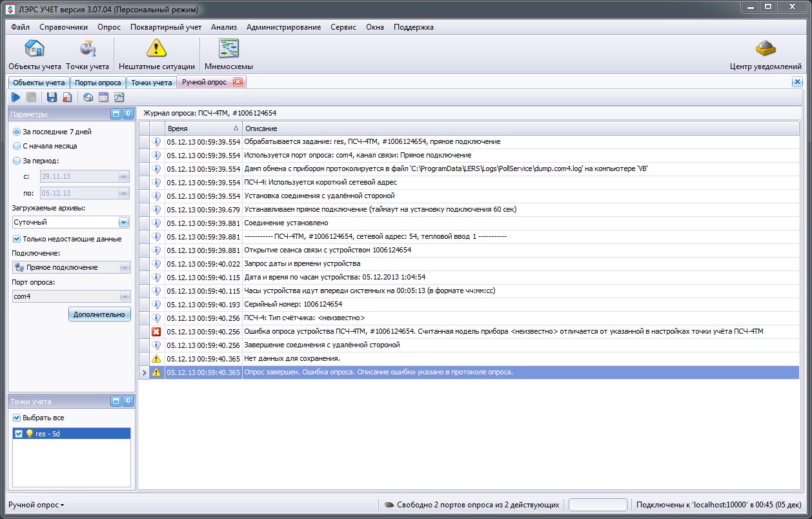Toggle 'Только недостающие данные' checkbox

pos(17,239)
